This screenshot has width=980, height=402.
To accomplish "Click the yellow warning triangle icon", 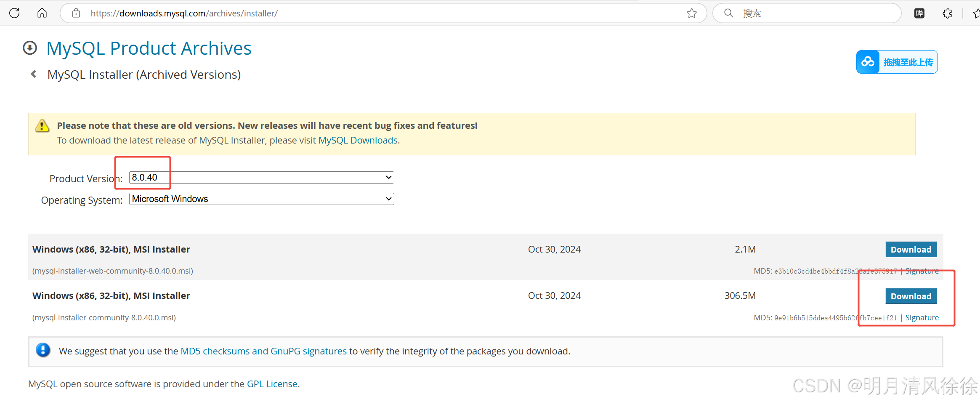I will (42, 125).
